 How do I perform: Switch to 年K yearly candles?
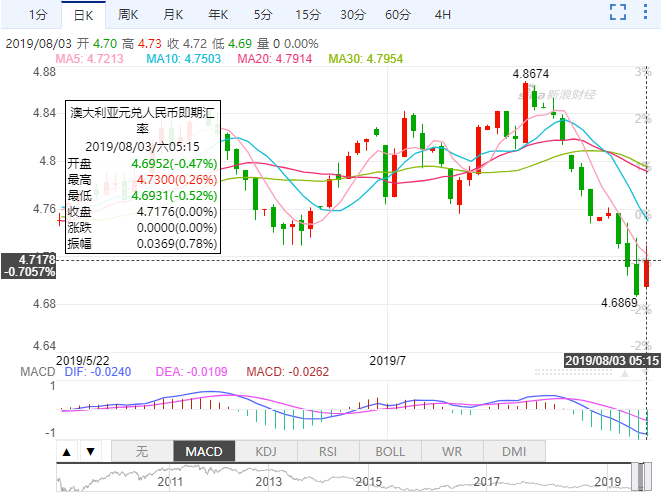(218, 14)
